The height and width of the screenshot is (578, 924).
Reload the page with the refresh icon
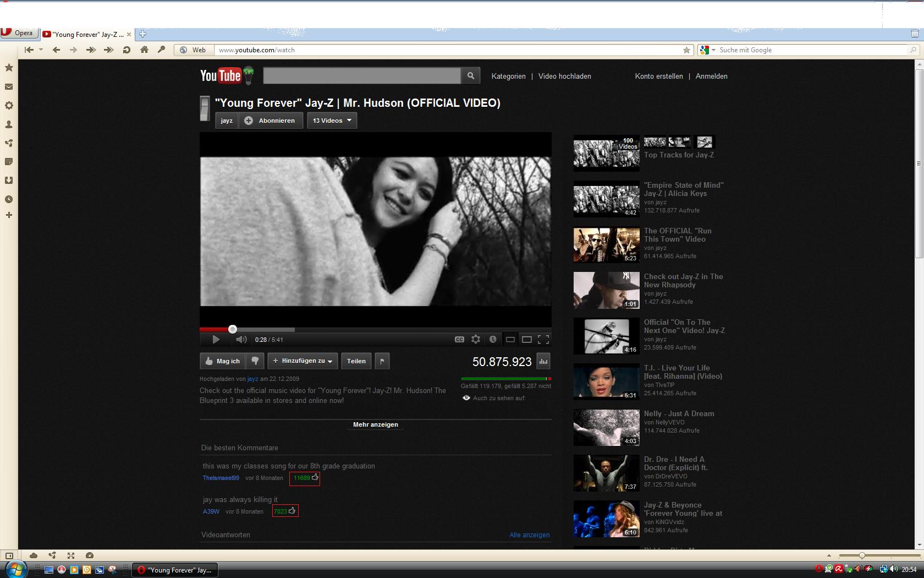127,50
